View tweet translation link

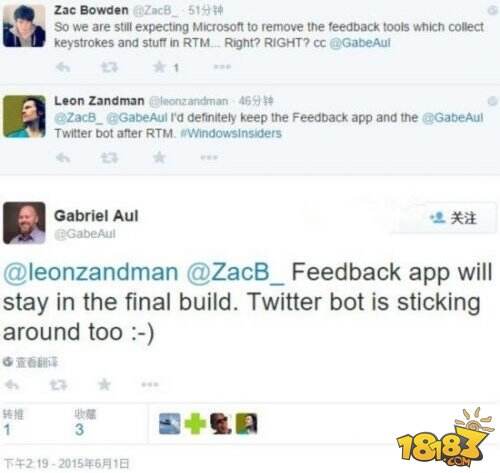(x=31, y=362)
